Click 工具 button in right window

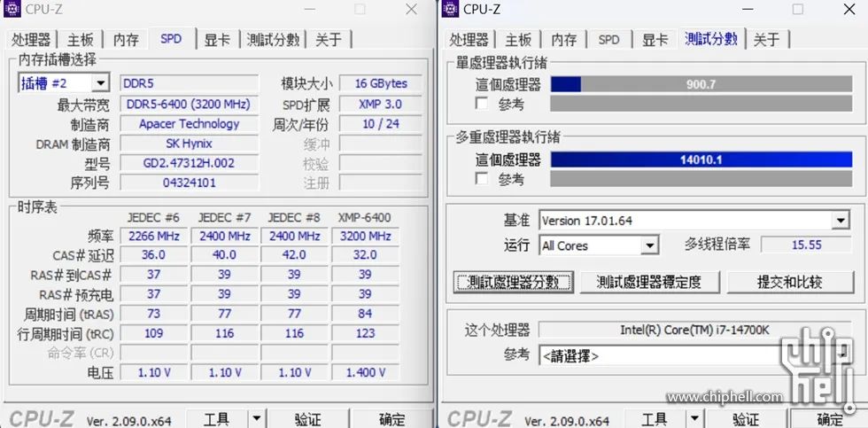click(655, 419)
